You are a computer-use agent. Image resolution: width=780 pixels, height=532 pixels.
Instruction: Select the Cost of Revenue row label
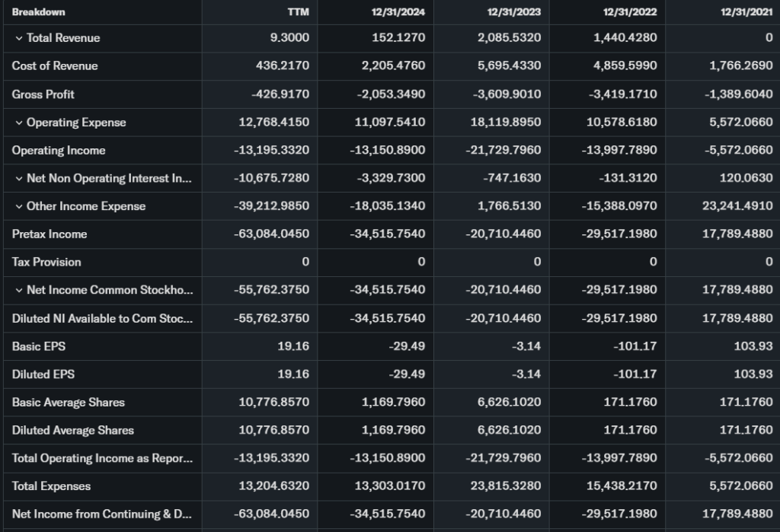coord(55,66)
